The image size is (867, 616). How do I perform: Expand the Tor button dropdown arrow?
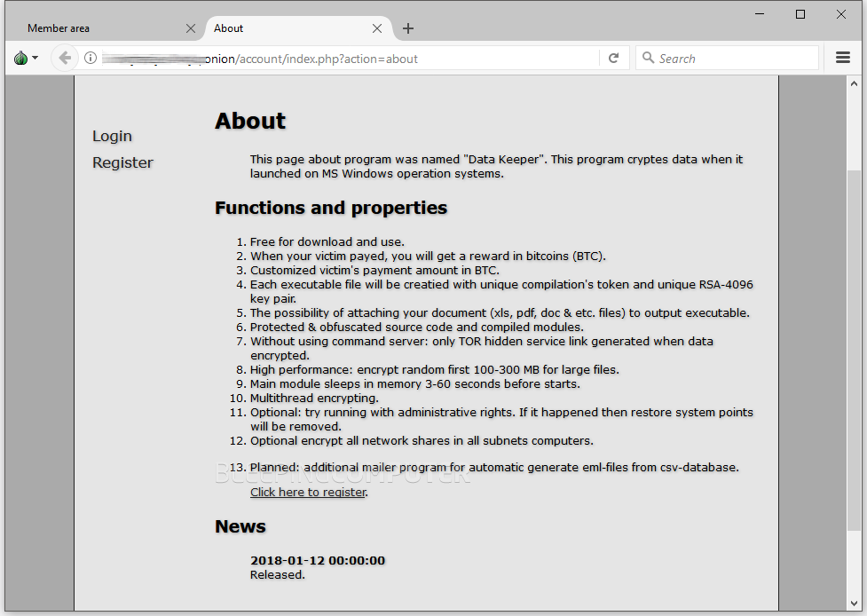pos(35,58)
